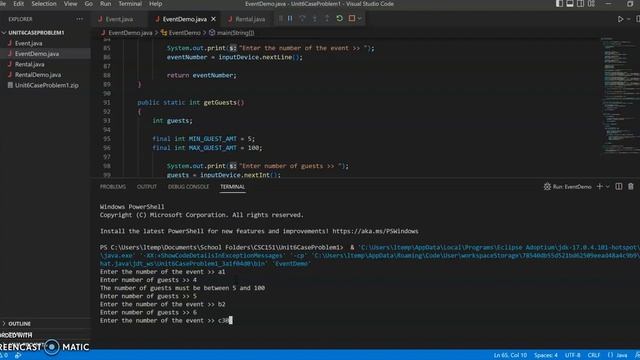The image size is (640, 360).
Task: Open the Edit menu
Action: click(x=18, y=4)
